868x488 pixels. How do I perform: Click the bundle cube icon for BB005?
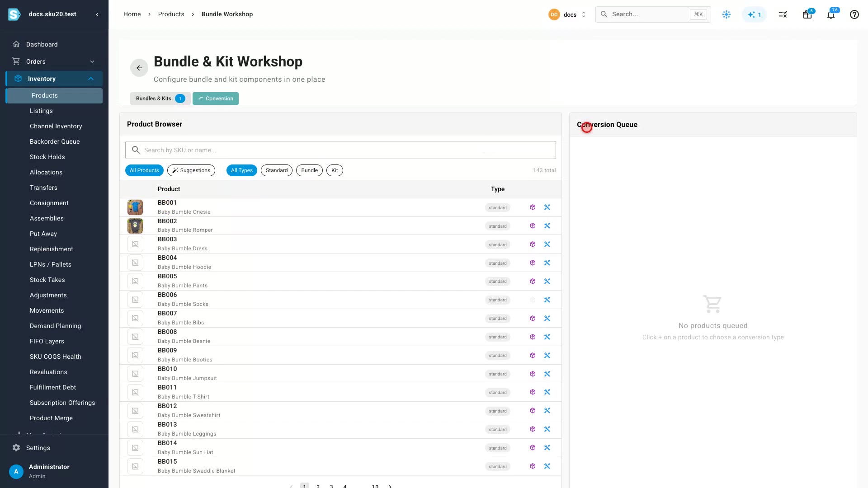click(x=533, y=282)
